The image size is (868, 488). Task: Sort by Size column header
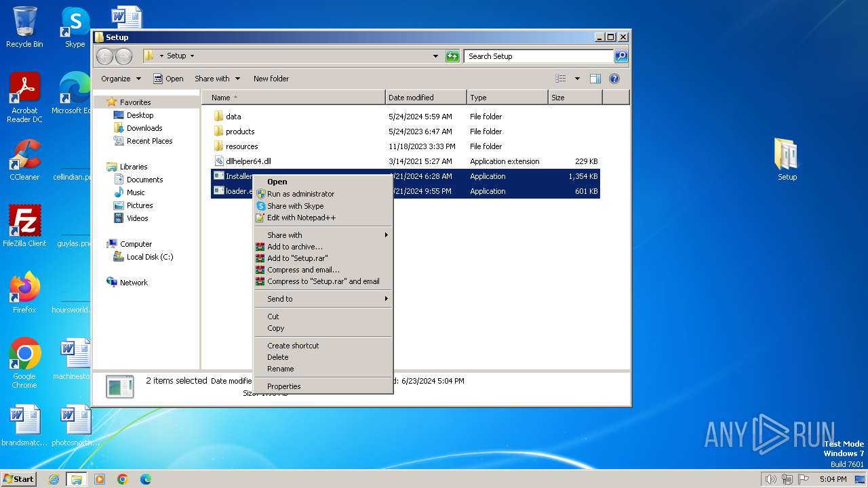pyautogui.click(x=575, y=98)
